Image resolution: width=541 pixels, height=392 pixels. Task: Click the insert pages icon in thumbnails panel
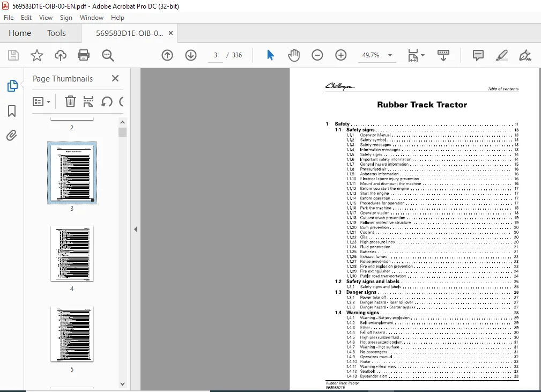pyautogui.click(x=88, y=101)
